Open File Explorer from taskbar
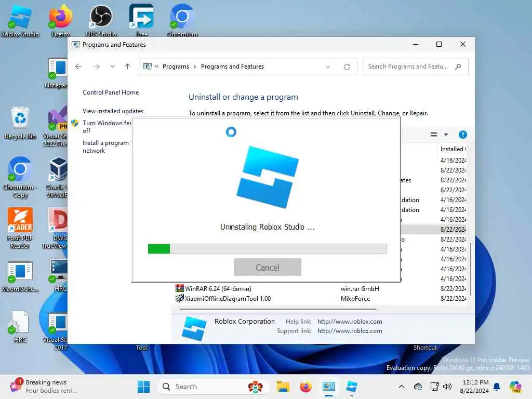This screenshot has width=532, height=399. (283, 387)
